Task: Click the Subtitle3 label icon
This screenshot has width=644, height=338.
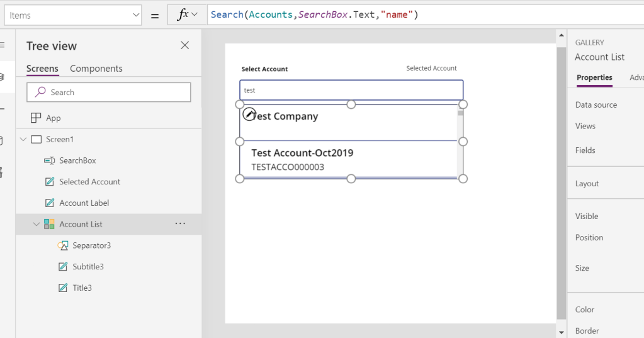Action: pos(62,267)
